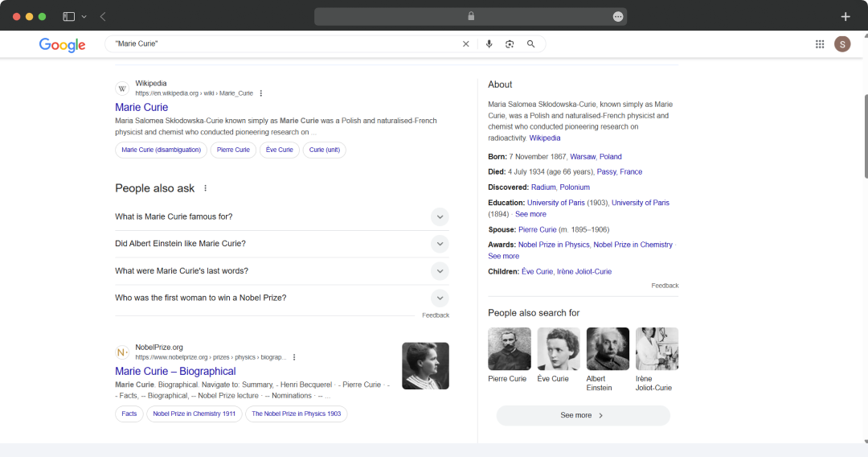Select 'The Nobel Prize in Physics 1903' chip
The height and width of the screenshot is (457, 868).
tap(296, 414)
